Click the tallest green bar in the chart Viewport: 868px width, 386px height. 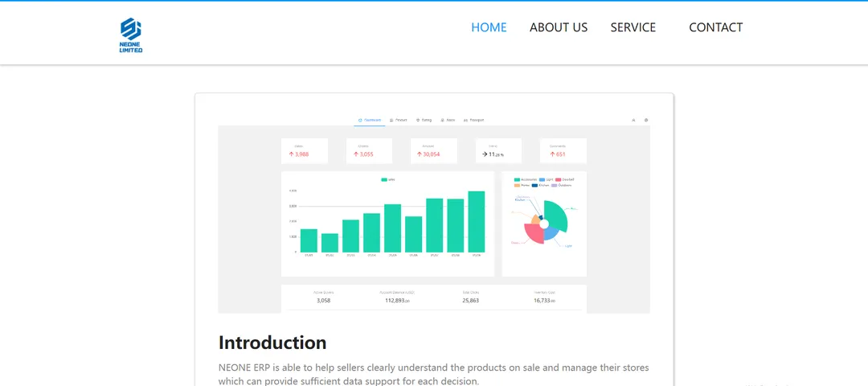[476, 221]
